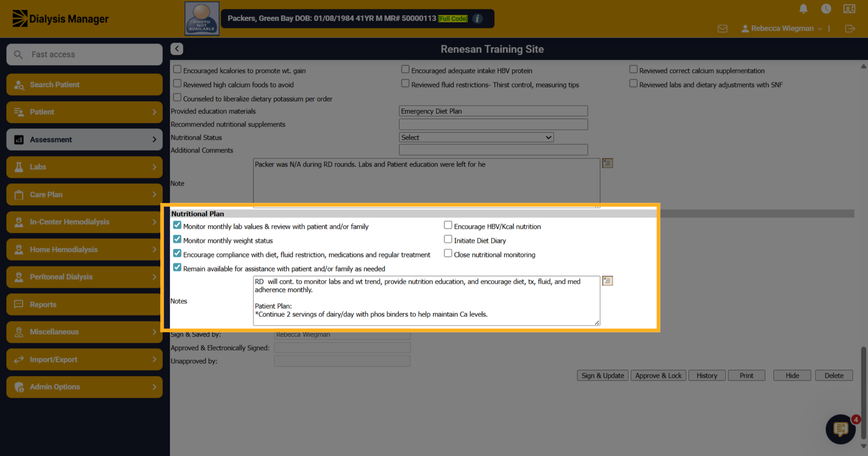
Task: Check Initiate Diet Diary
Action: coord(448,239)
